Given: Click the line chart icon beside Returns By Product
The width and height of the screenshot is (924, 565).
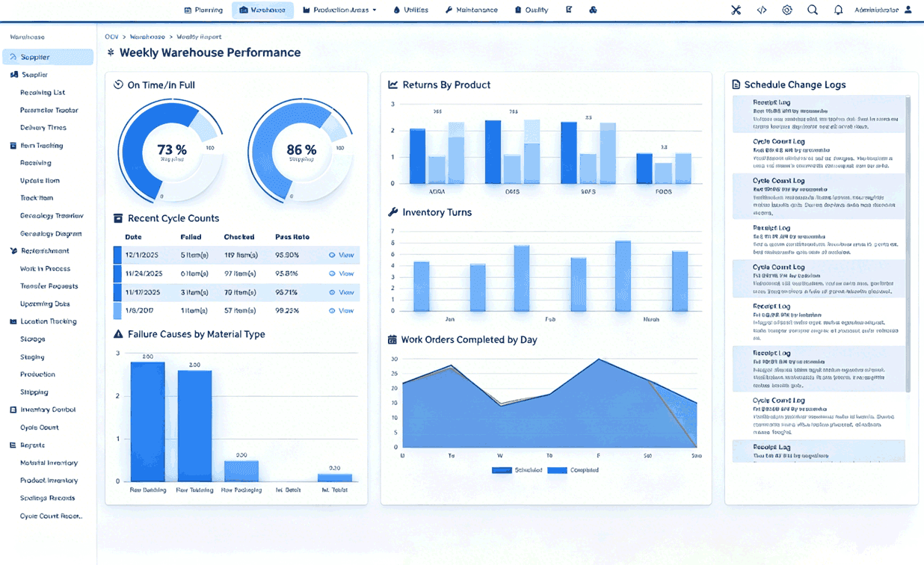Looking at the screenshot, I should click(x=393, y=84).
